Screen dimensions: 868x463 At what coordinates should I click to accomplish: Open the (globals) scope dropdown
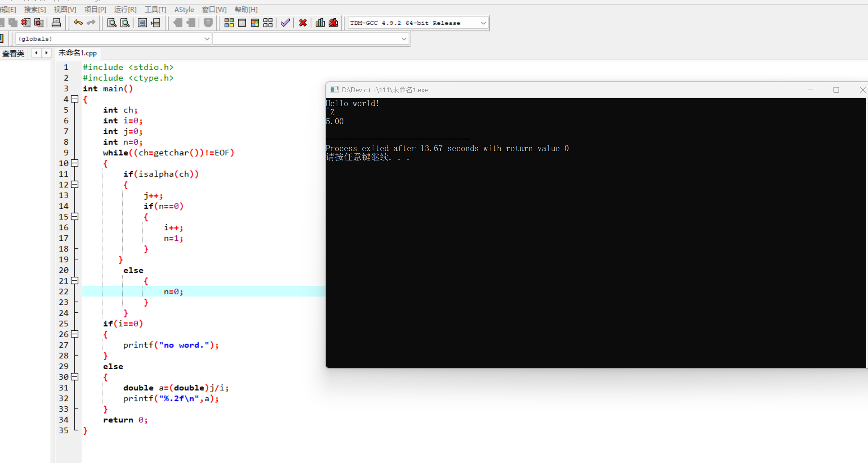pos(207,39)
